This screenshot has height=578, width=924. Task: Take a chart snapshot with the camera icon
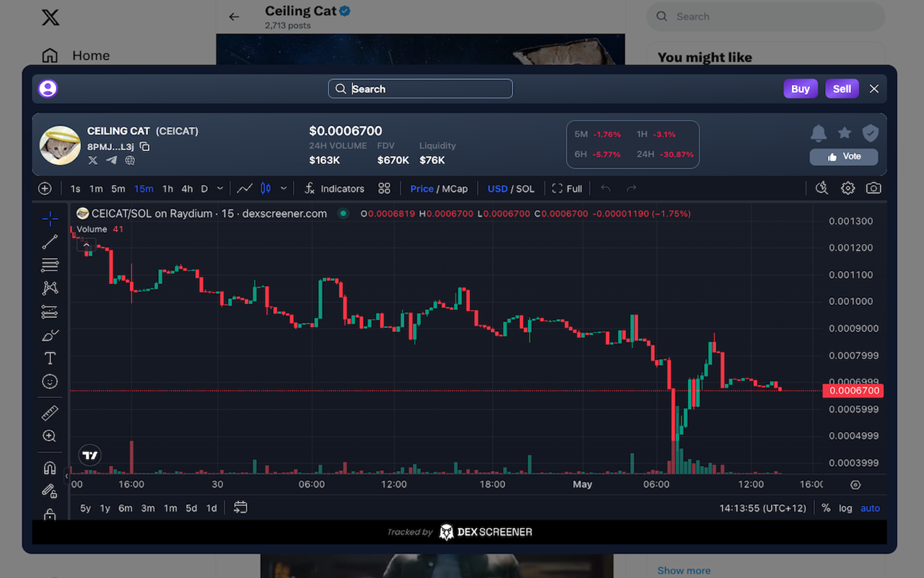pyautogui.click(x=873, y=188)
